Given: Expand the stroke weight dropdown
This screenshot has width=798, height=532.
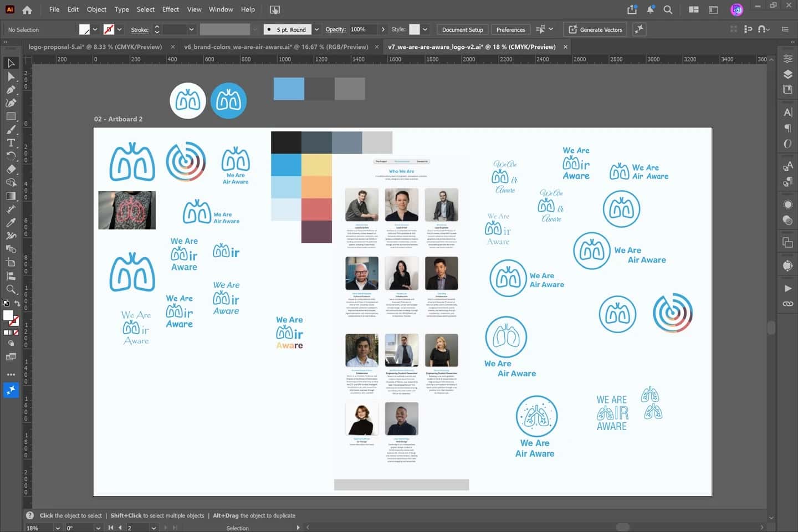Looking at the screenshot, I should (191, 29).
